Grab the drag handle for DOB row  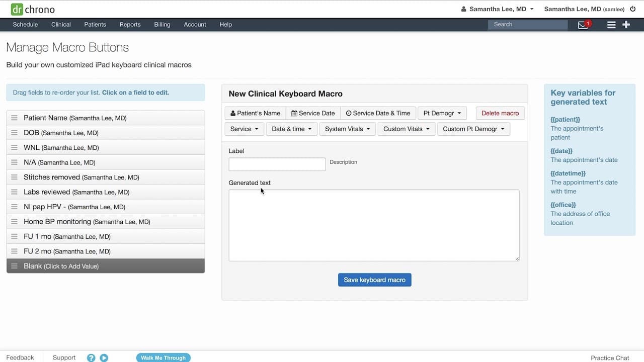pyautogui.click(x=14, y=133)
